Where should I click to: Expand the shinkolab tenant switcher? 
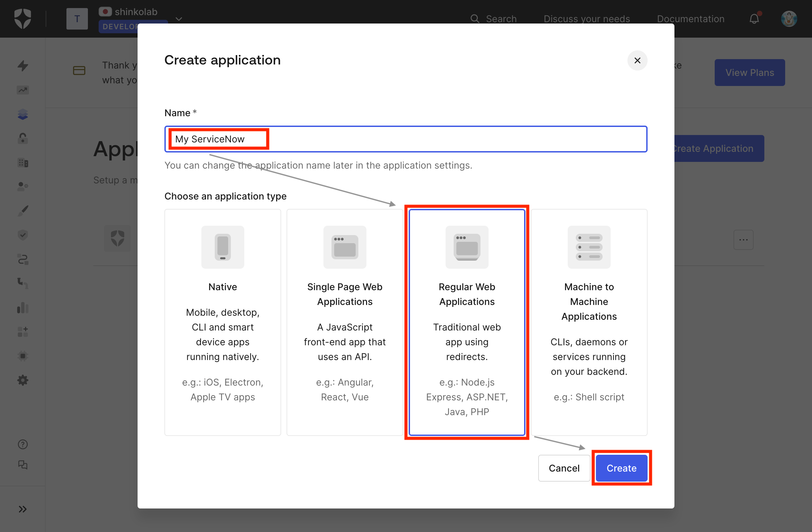179,19
